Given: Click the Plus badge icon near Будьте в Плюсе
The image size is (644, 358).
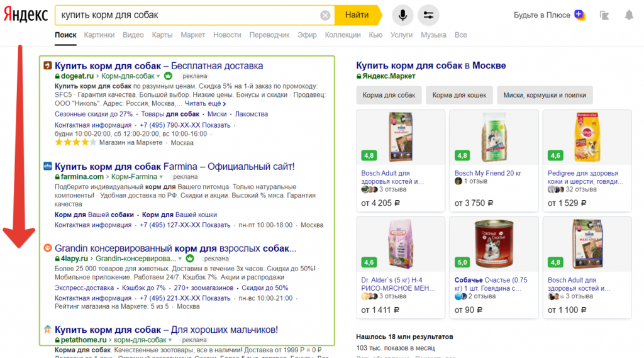Looking at the screenshot, I should pyautogui.click(x=580, y=15).
